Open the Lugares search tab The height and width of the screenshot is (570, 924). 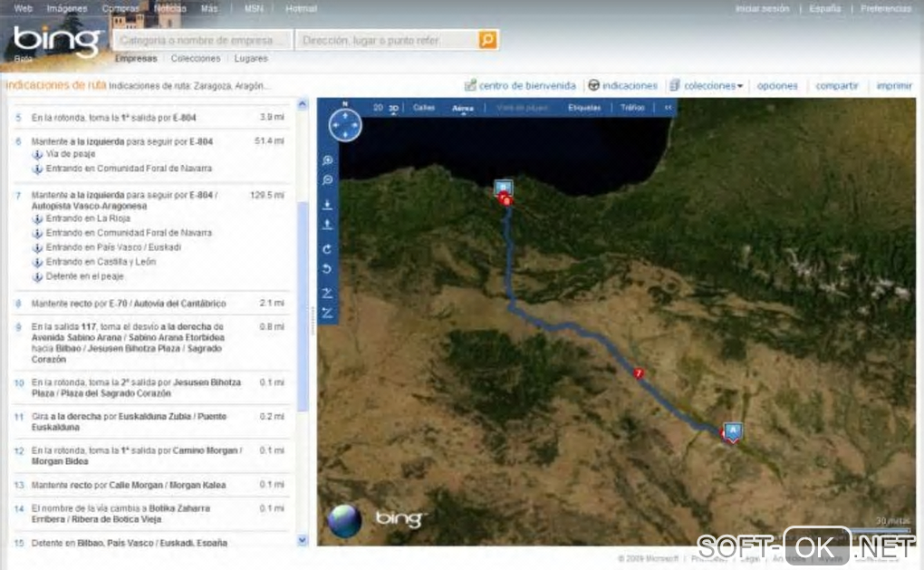tap(251, 58)
